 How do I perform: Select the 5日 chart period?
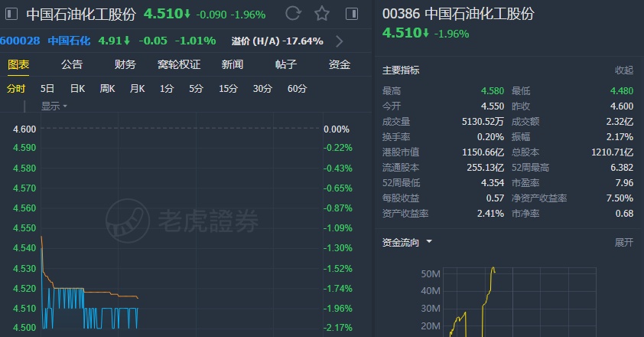click(x=47, y=89)
